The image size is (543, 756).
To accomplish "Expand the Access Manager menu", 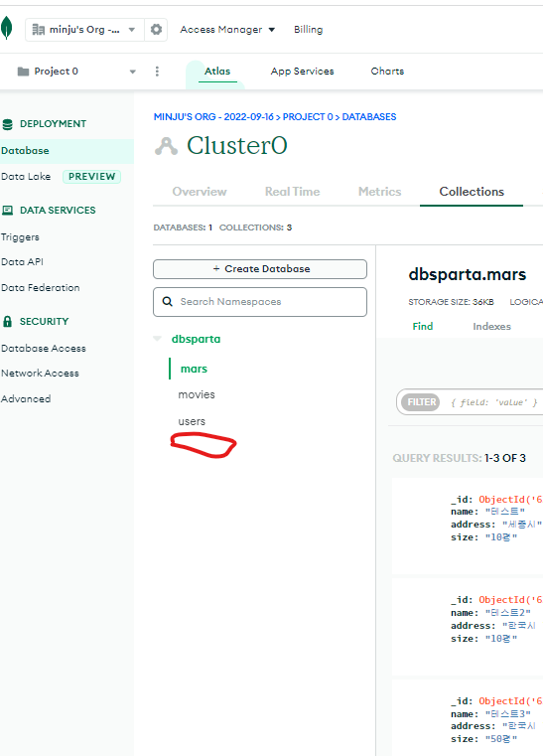I will (x=227, y=30).
